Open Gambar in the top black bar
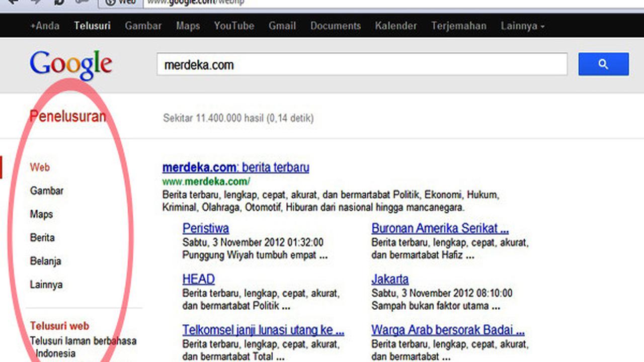The height and width of the screenshot is (362, 644). 143,26
